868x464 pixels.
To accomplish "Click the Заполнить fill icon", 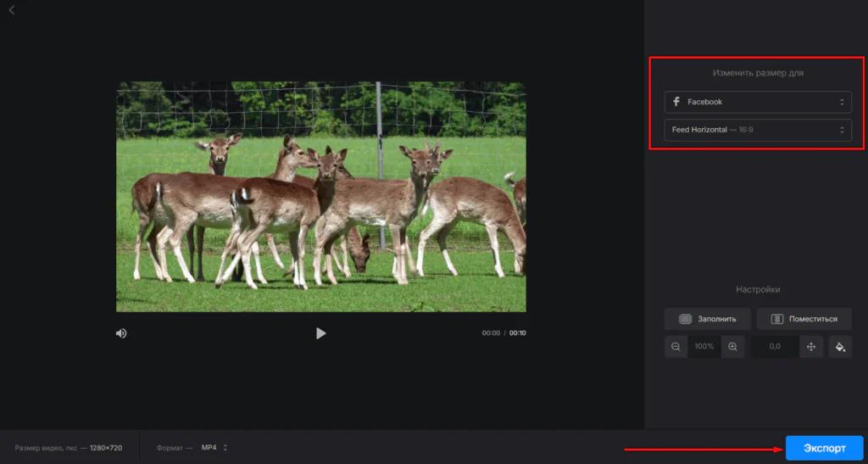I will click(x=686, y=319).
